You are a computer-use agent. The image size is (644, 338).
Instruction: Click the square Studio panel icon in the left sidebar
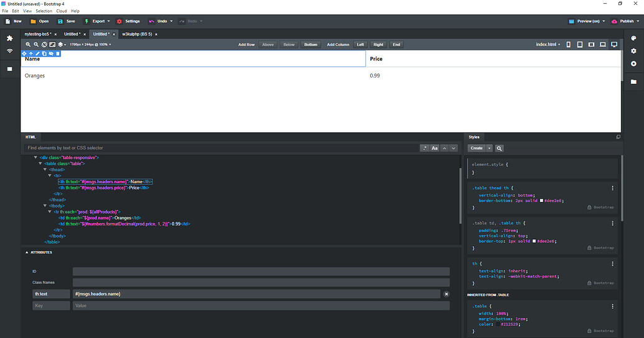pyautogui.click(x=10, y=69)
